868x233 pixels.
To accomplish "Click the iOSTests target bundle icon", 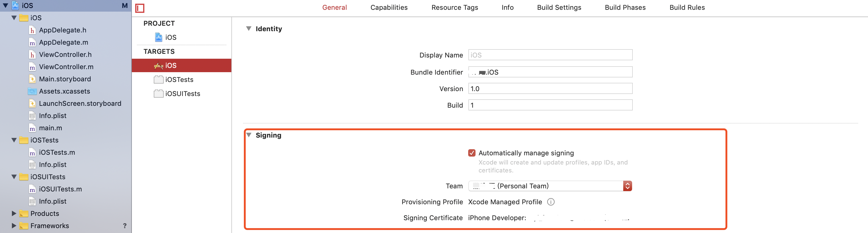I will pyautogui.click(x=158, y=80).
